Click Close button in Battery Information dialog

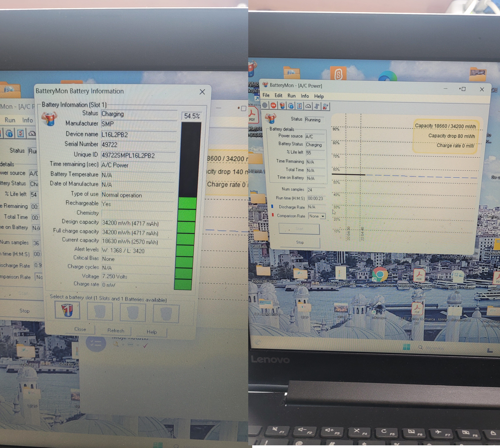coord(80,329)
